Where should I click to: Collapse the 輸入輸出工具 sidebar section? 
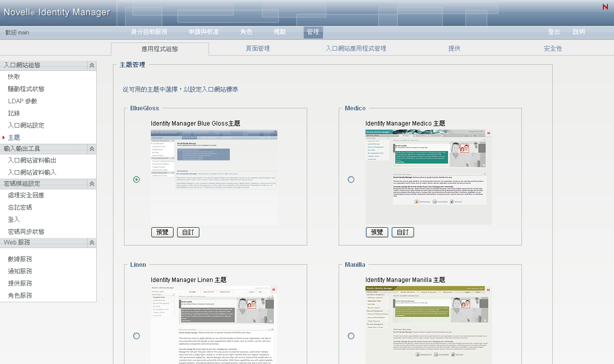tap(92, 149)
